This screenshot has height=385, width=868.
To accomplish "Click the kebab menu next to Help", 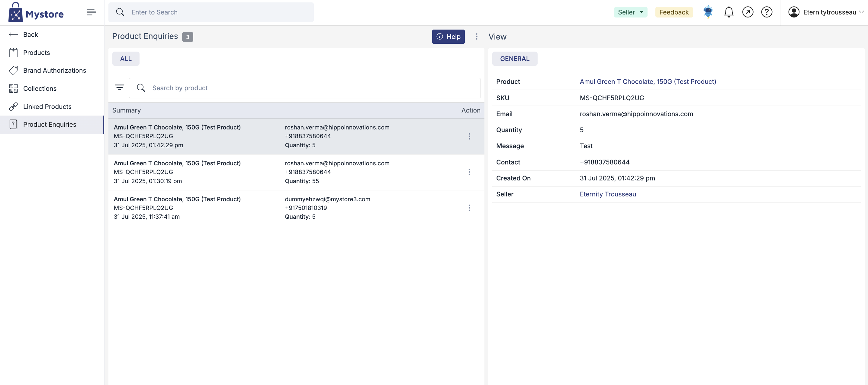I will click(477, 37).
